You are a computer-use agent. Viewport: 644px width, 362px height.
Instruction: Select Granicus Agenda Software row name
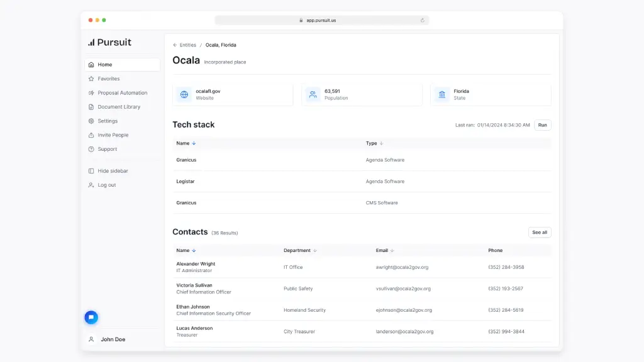tap(186, 160)
